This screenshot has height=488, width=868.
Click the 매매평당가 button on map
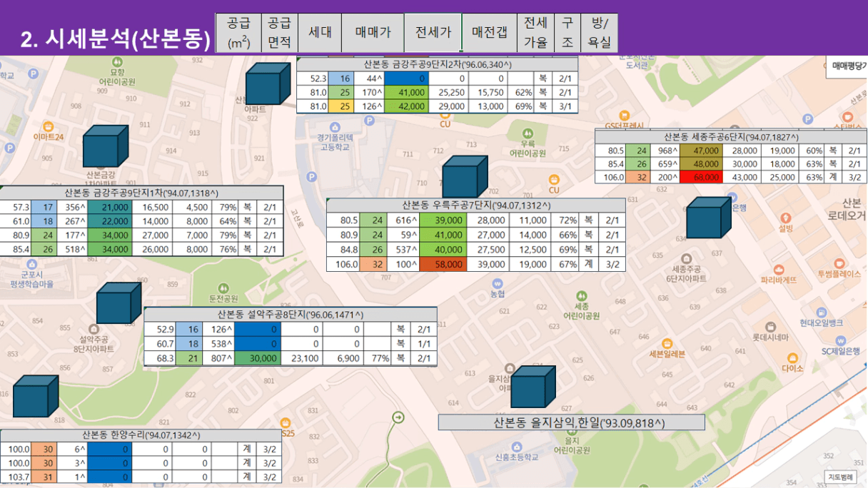tap(848, 66)
